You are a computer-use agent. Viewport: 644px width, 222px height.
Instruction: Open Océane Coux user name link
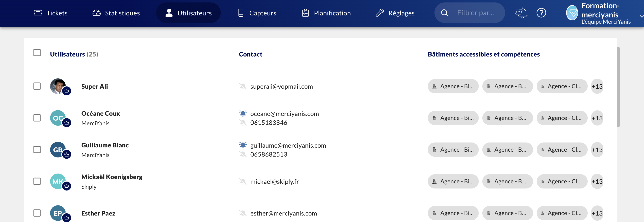pyautogui.click(x=100, y=113)
